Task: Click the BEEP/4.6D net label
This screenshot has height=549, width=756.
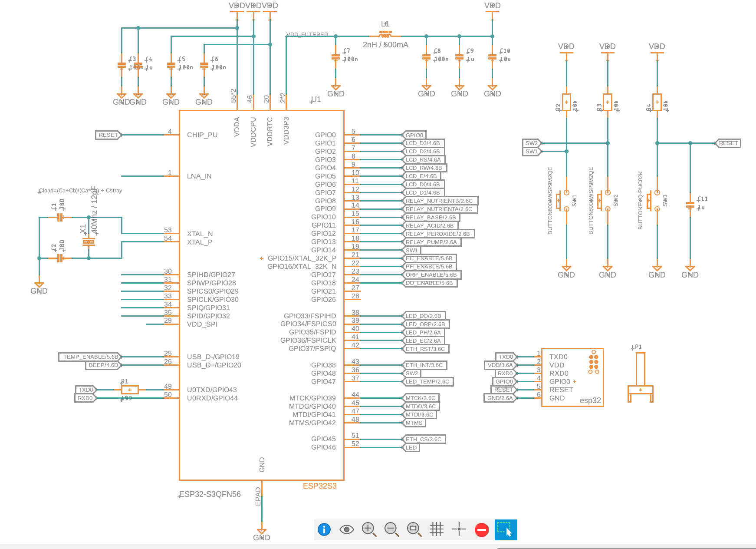Action: [x=103, y=365]
